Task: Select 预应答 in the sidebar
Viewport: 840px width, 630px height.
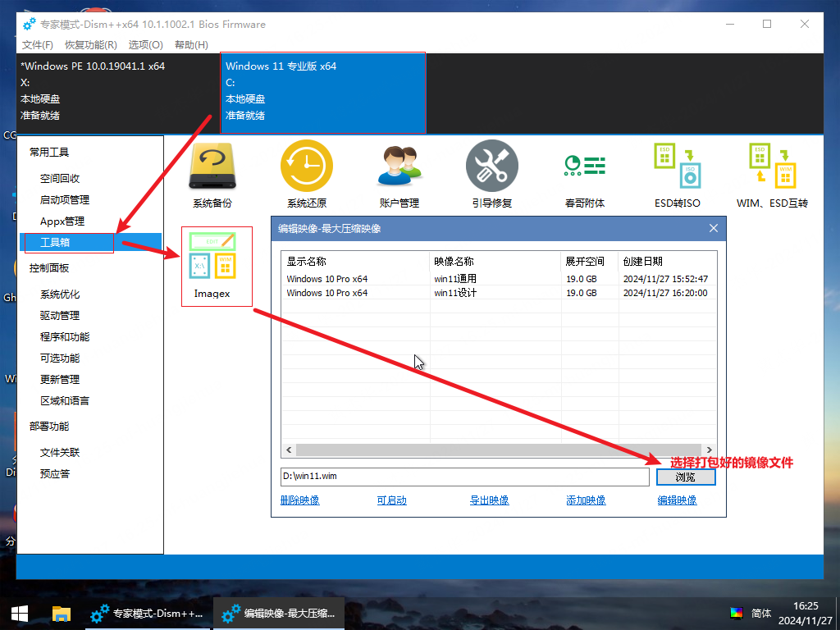Action: pos(55,473)
